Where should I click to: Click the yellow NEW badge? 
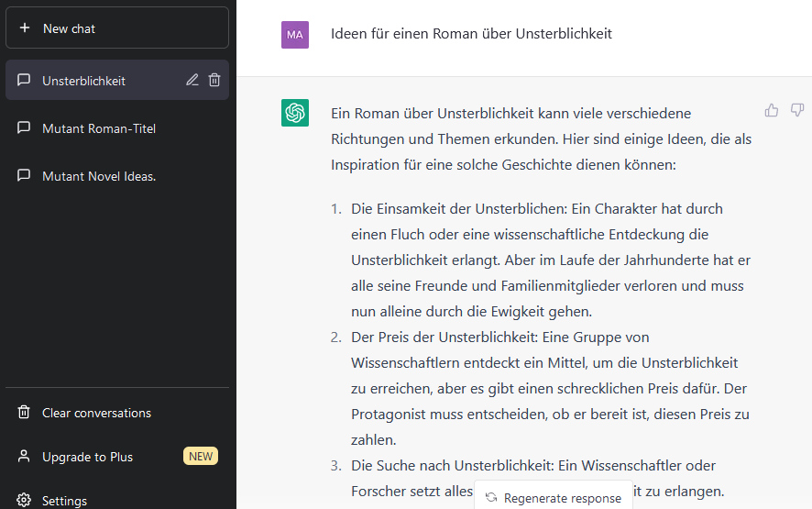200,457
